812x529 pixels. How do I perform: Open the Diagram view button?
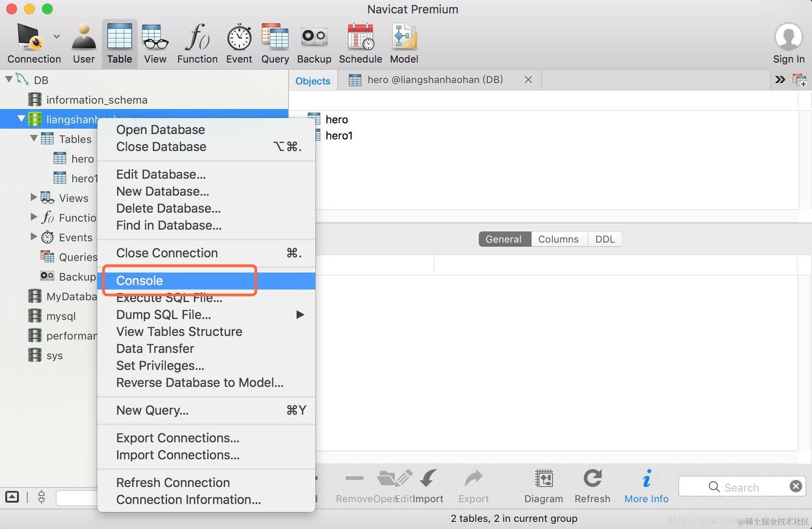point(544,486)
